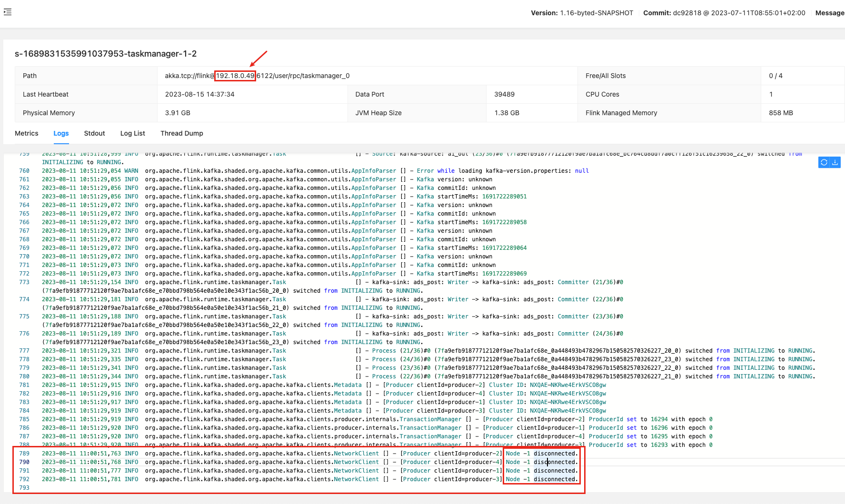Select the Logs tab
Image resolution: width=845 pixels, height=504 pixels.
click(x=61, y=133)
